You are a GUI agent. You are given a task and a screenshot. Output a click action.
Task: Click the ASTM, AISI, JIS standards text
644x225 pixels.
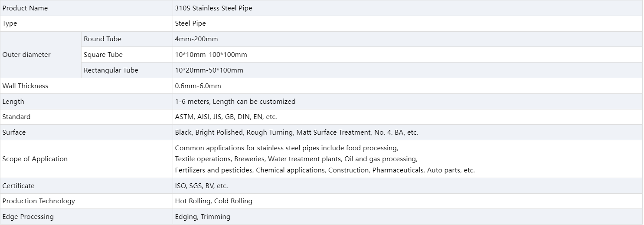[226, 117]
